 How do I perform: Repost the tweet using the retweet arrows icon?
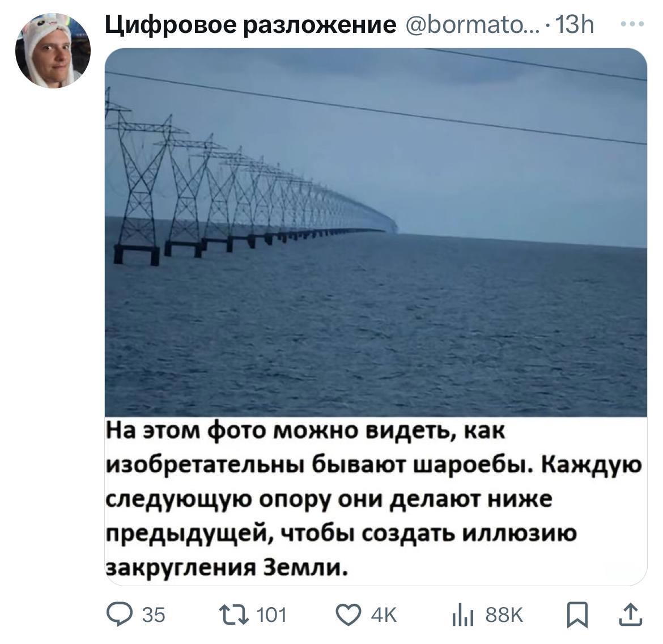pos(234,615)
